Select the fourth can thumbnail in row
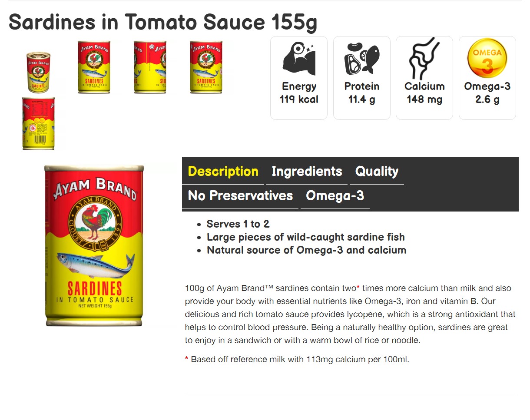 [x=206, y=67]
